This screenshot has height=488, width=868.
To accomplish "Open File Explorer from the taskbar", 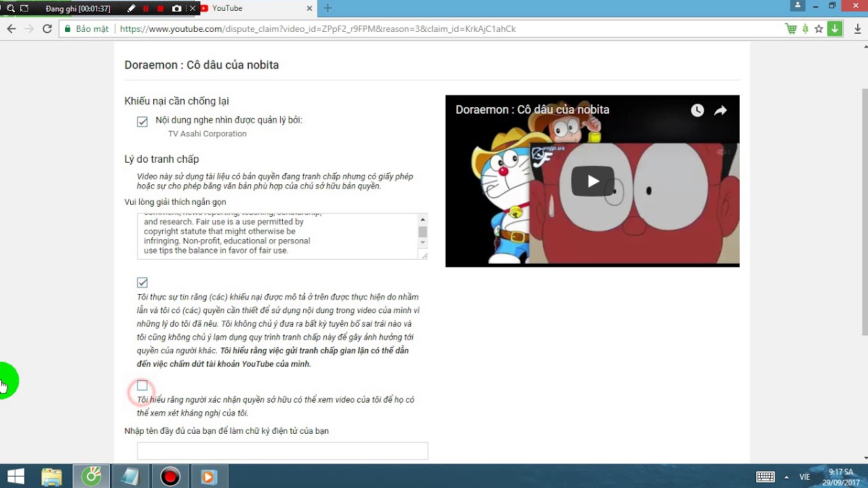I will click(52, 476).
